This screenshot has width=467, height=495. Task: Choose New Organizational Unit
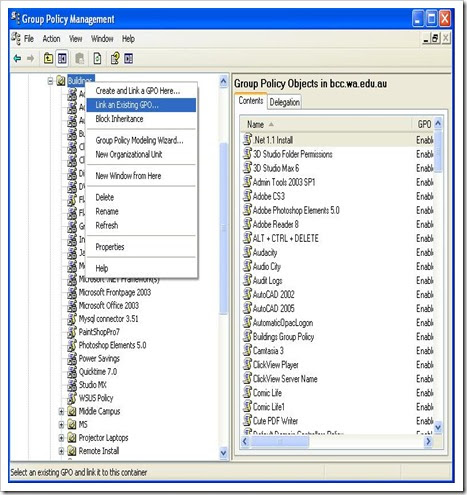[141, 154]
